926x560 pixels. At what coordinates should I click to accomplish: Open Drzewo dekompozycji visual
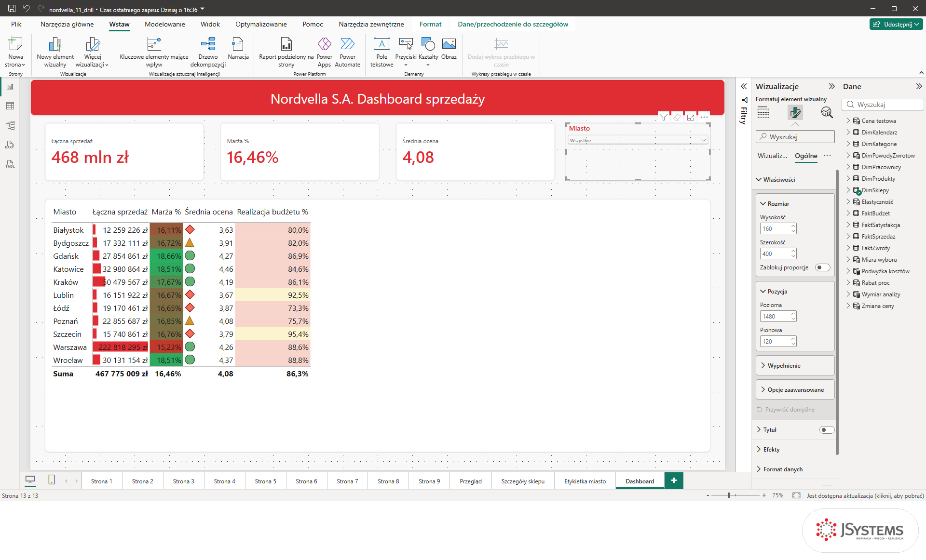click(x=208, y=52)
